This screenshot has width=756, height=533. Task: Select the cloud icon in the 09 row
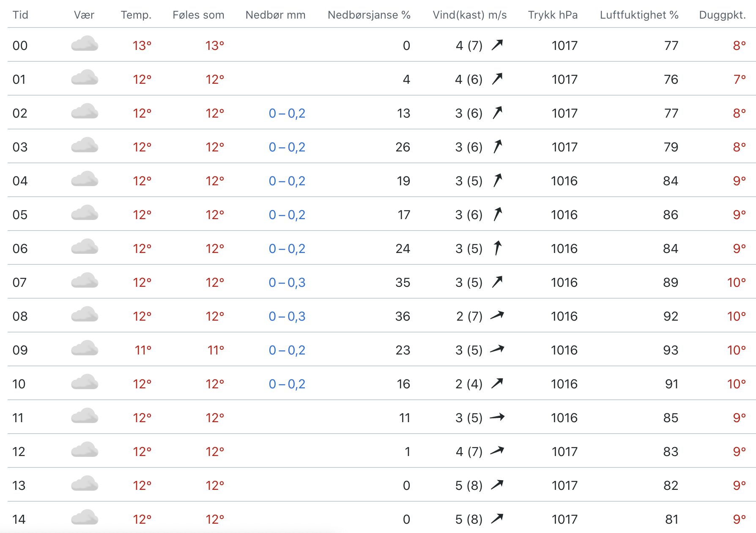85,349
